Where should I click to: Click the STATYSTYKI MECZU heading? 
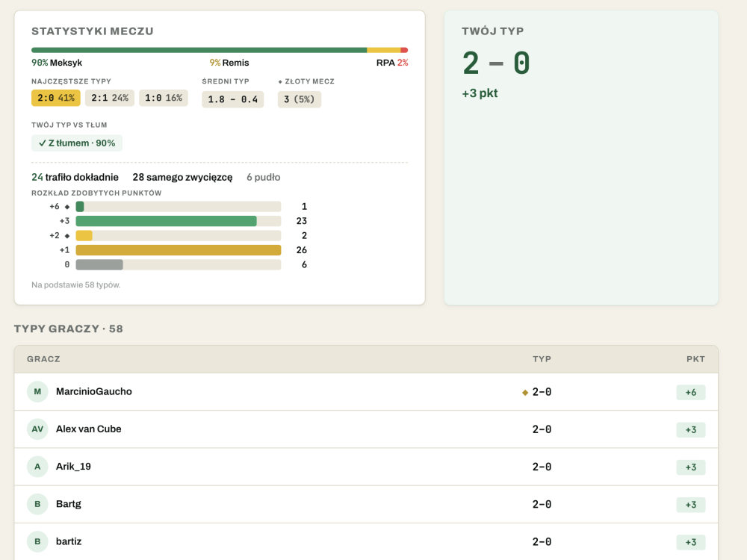coord(93,31)
